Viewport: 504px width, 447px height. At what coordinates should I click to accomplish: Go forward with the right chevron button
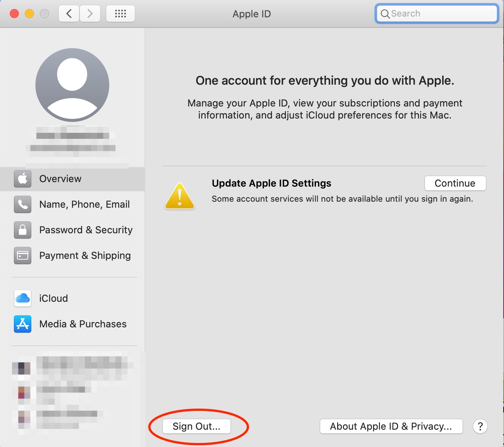coord(90,14)
